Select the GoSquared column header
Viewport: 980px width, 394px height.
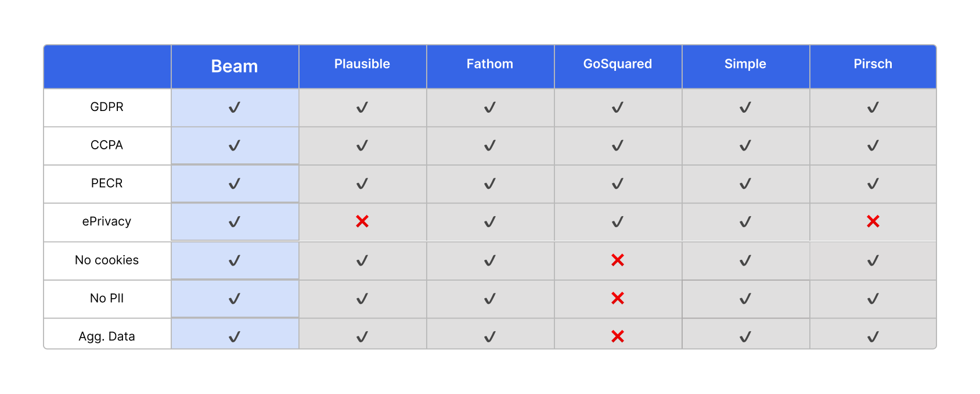[618, 64]
